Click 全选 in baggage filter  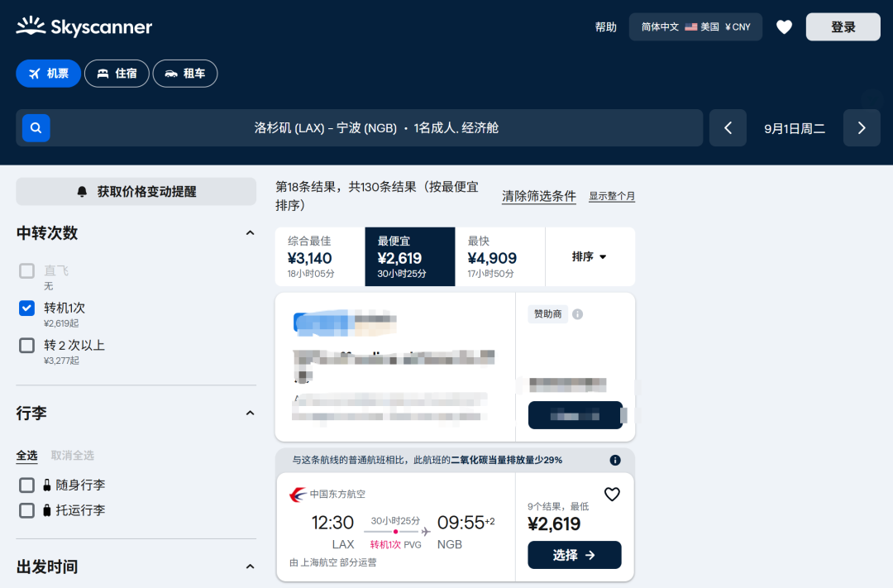[x=26, y=455]
